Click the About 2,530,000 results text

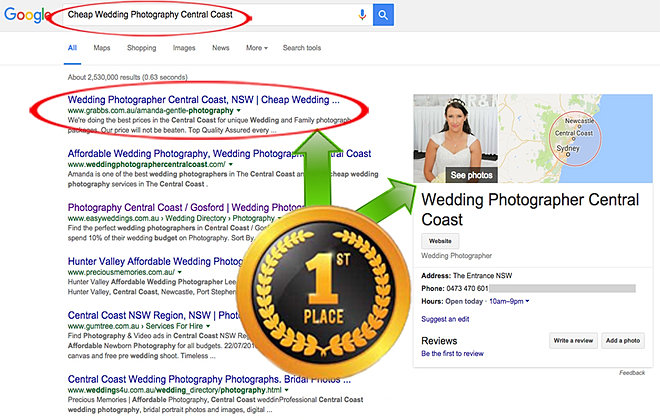[x=128, y=77]
